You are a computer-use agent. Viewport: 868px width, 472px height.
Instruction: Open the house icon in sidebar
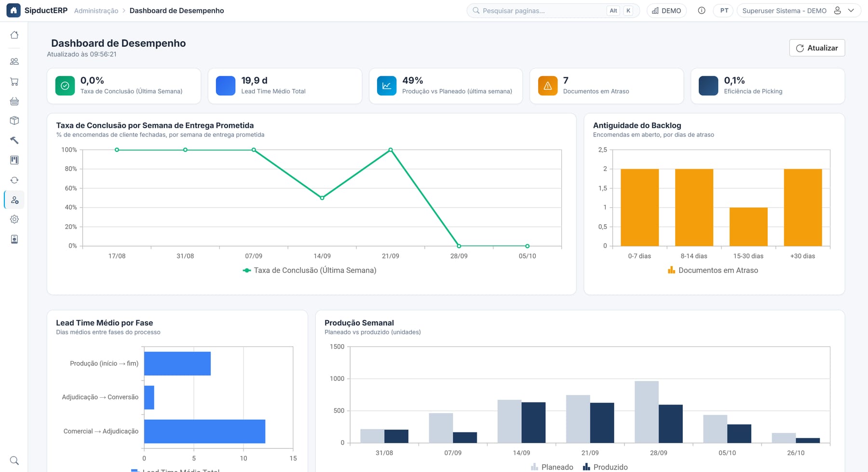[14, 35]
